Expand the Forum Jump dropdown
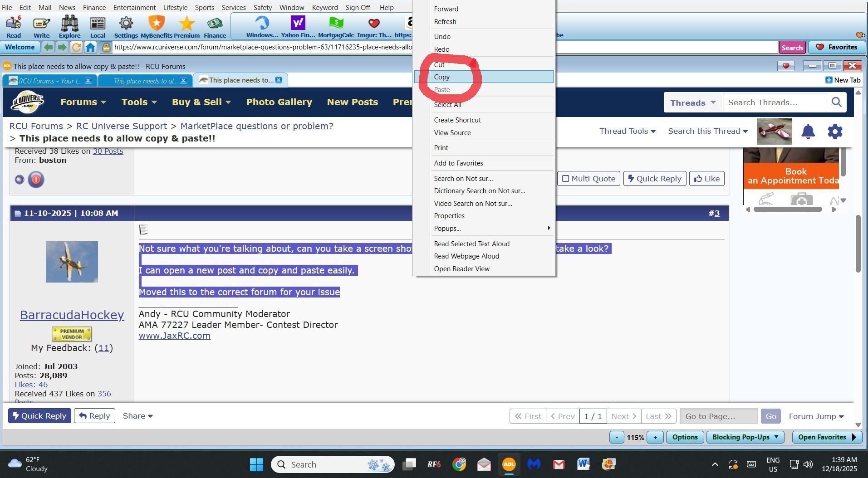 [x=816, y=416]
